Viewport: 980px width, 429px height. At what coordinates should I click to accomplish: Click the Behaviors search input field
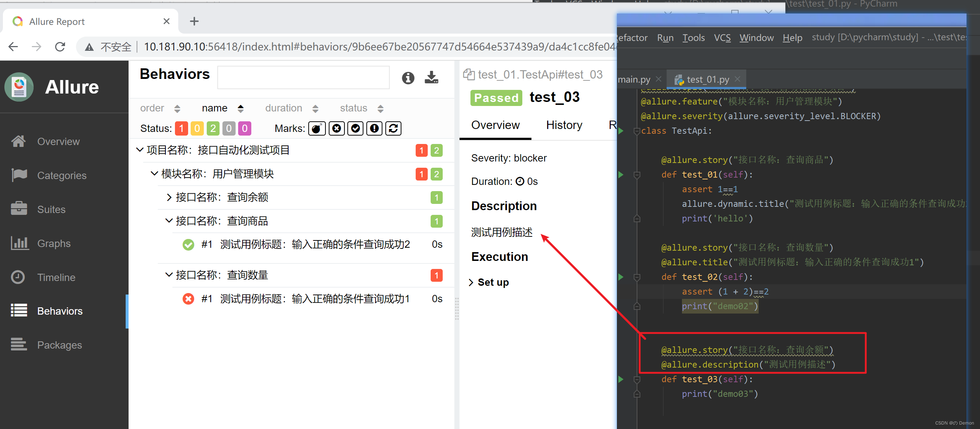coord(303,78)
